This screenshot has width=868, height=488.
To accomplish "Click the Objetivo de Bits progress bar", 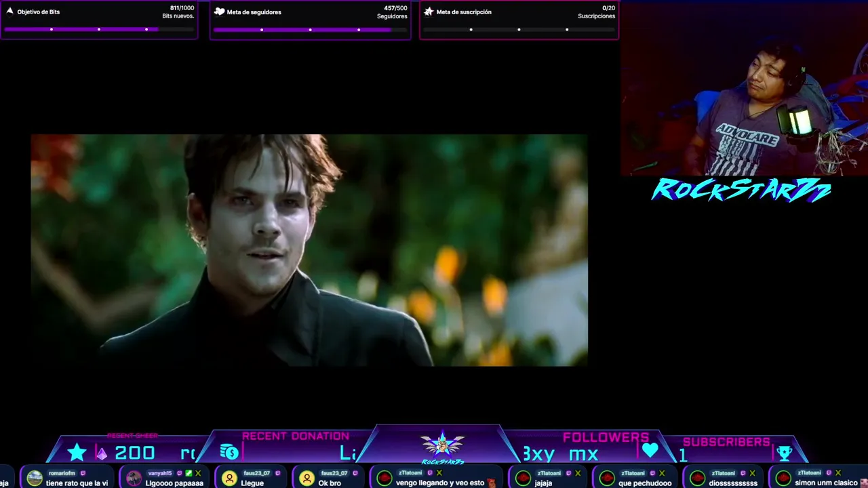I will coord(99,29).
